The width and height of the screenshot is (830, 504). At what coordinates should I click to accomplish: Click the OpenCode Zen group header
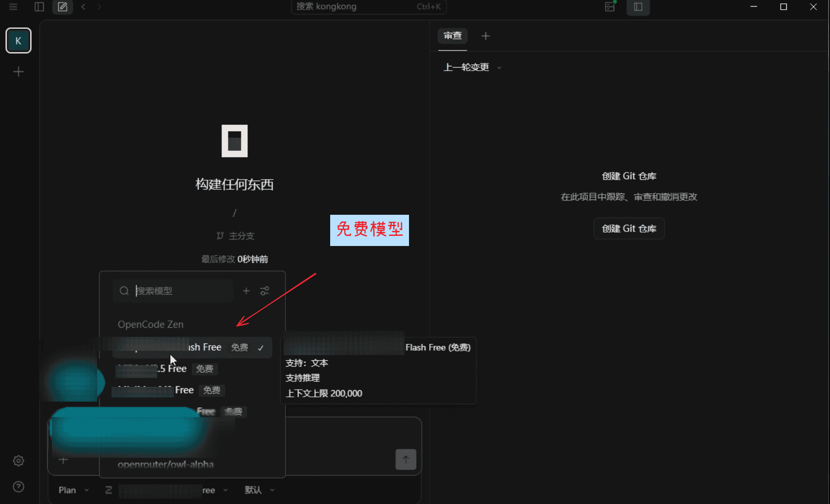point(150,324)
